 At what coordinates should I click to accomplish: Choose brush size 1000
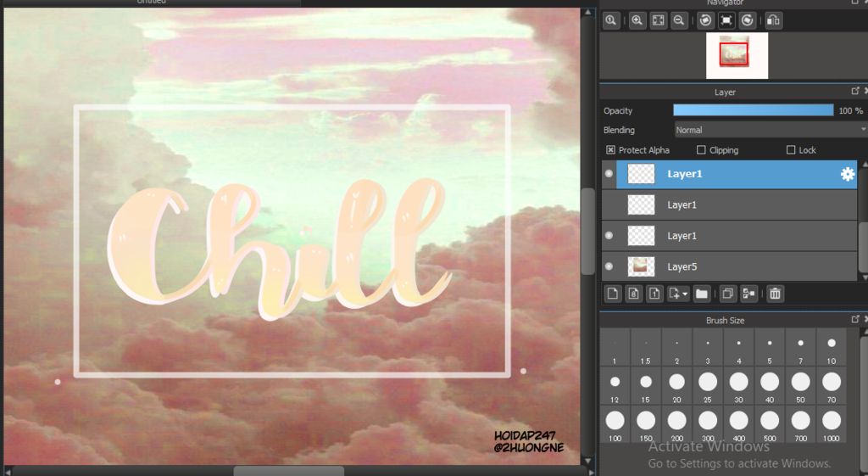pos(832,425)
